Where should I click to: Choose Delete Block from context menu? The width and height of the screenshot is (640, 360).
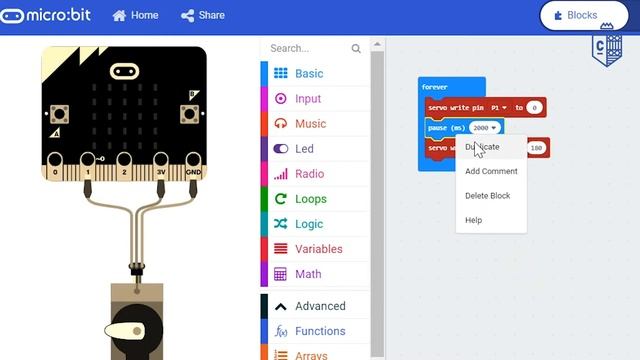491,196
